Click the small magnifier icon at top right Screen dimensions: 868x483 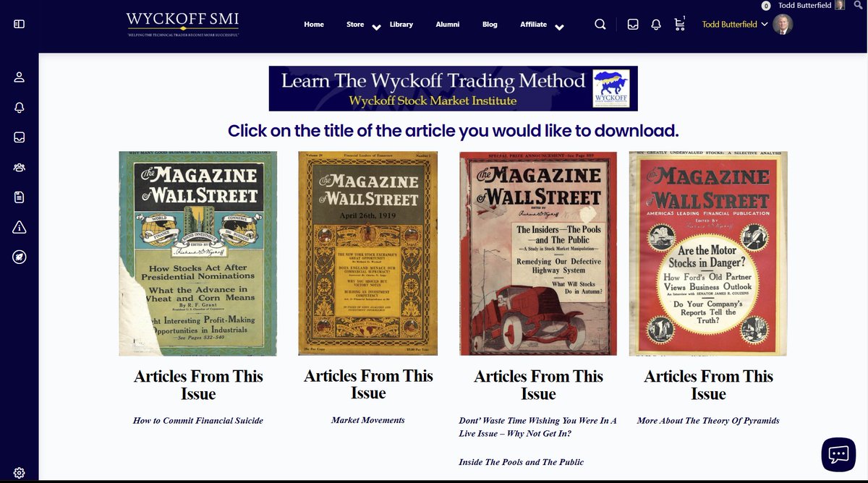pyautogui.click(x=859, y=5)
